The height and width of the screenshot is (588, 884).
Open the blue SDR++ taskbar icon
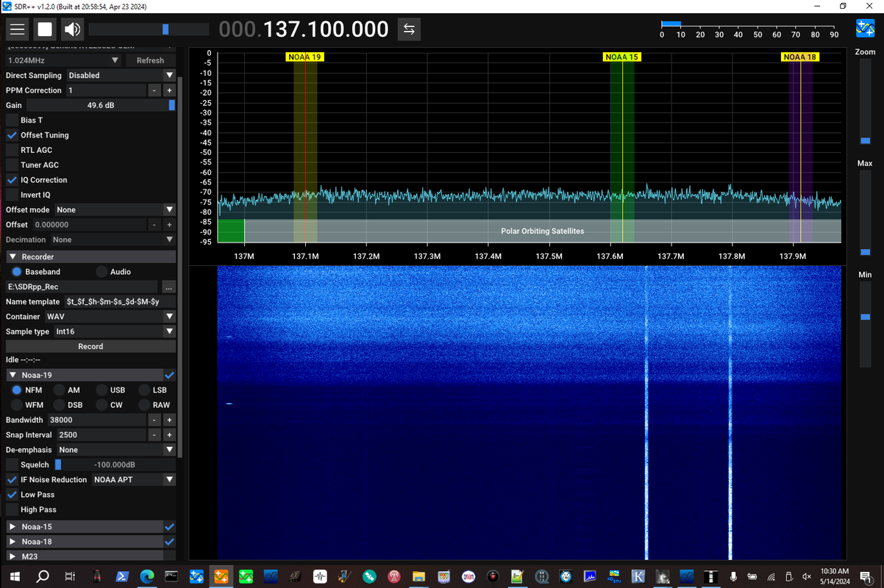[x=196, y=577]
